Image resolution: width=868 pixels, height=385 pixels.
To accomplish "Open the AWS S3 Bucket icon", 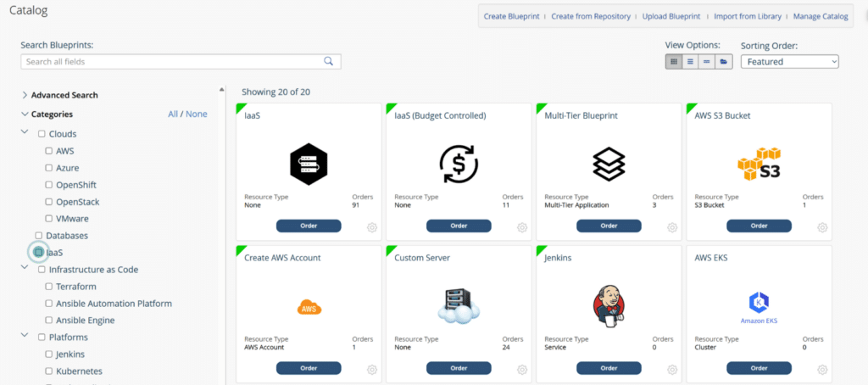I will click(759, 164).
